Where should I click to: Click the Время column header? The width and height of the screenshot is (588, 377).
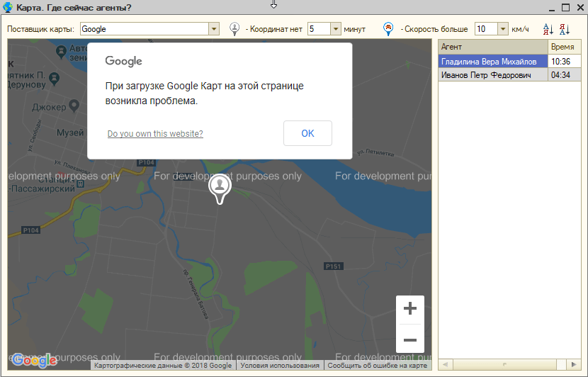pyautogui.click(x=565, y=47)
